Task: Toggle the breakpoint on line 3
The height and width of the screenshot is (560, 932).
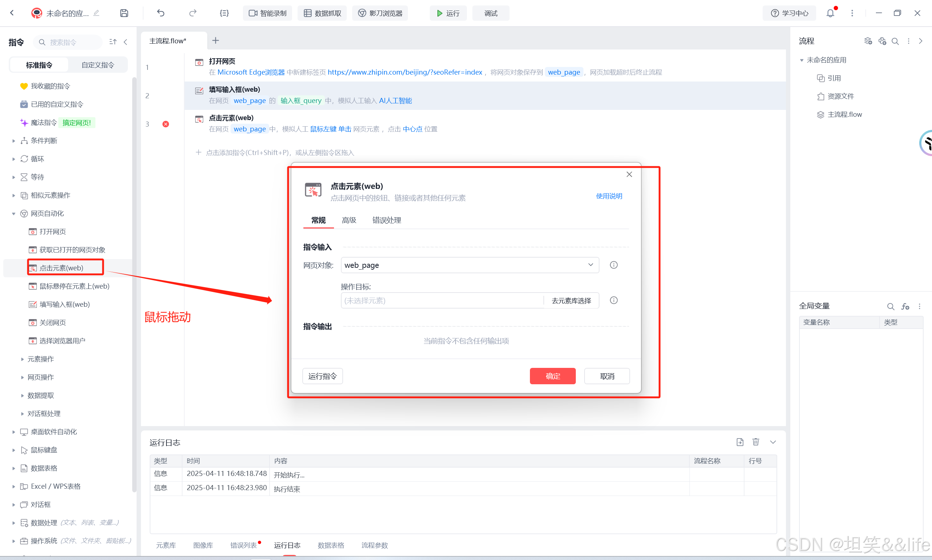Action: (x=165, y=124)
